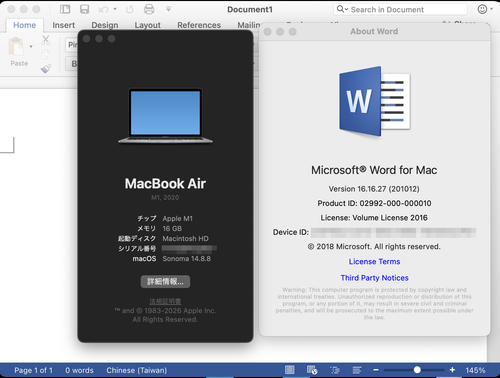Screen dimensions: 500x378
Task: Close the MacBook Air about window
Action: (86, 39)
